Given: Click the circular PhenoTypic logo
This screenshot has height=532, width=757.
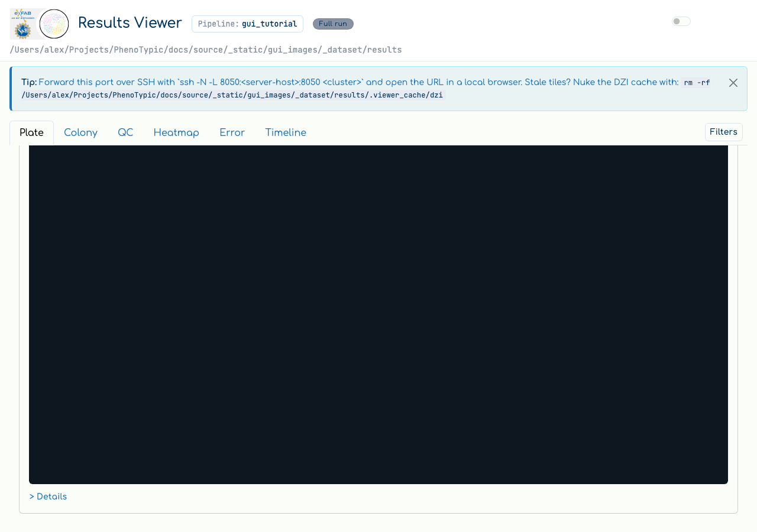Looking at the screenshot, I should (x=54, y=24).
